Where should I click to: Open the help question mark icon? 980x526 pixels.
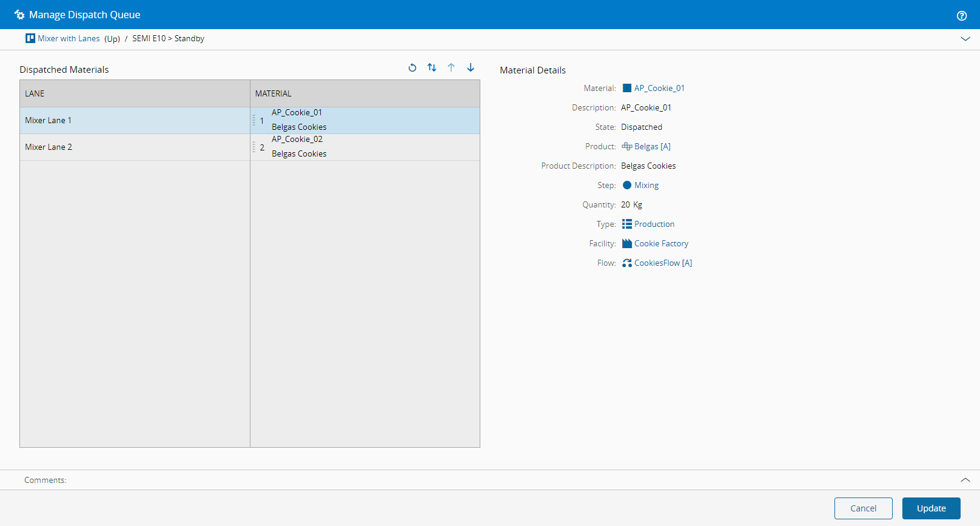[962, 16]
